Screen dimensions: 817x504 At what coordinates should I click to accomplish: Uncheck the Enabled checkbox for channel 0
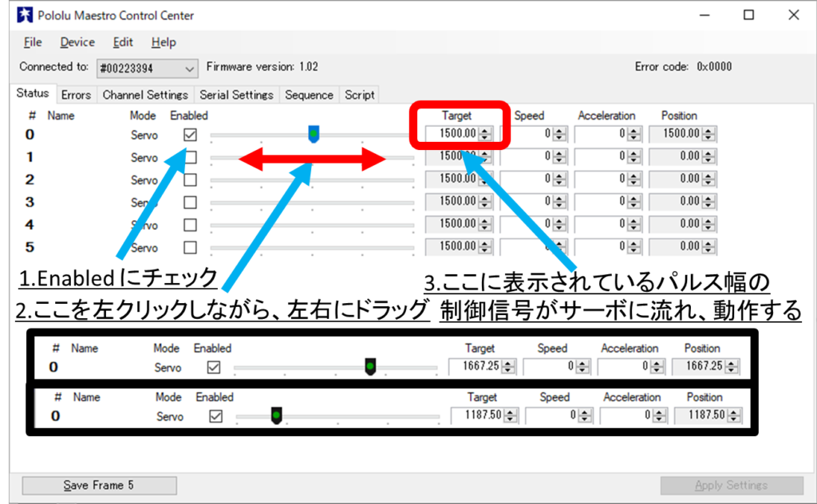(190, 135)
